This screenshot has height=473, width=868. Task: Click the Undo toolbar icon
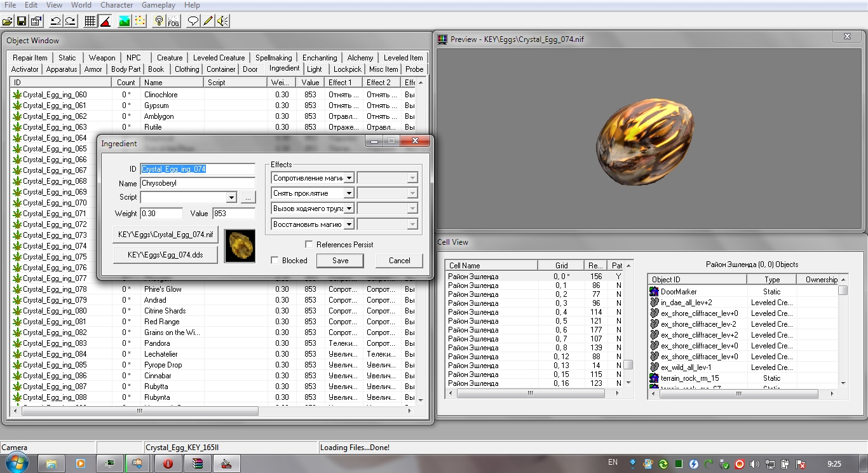[56, 21]
